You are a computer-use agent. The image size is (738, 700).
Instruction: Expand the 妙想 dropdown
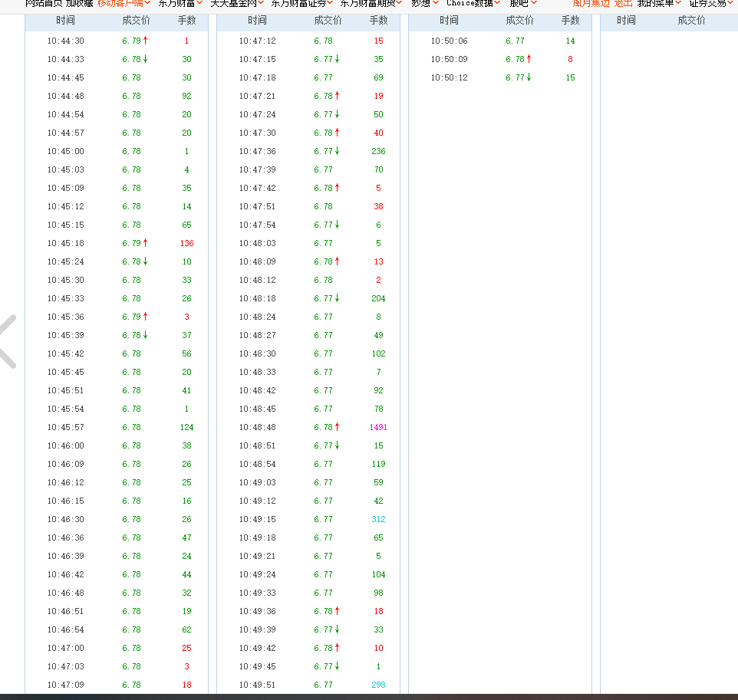click(x=424, y=3)
